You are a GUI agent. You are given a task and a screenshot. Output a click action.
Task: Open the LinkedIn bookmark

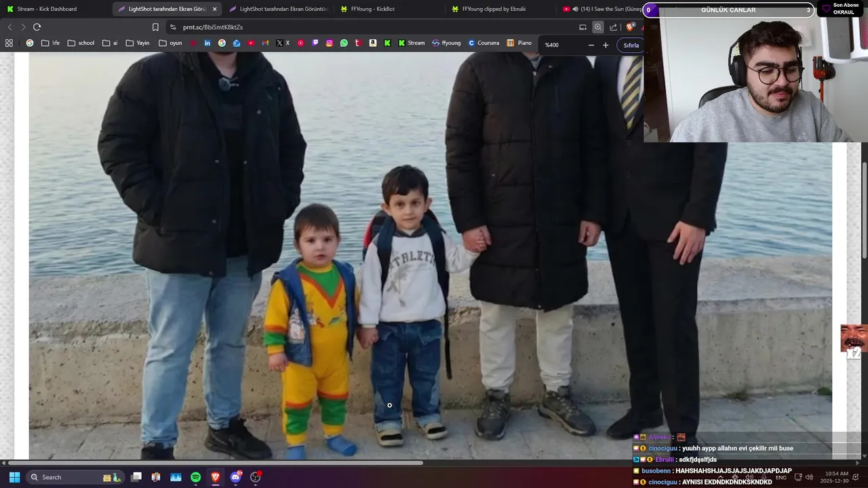[x=208, y=43]
